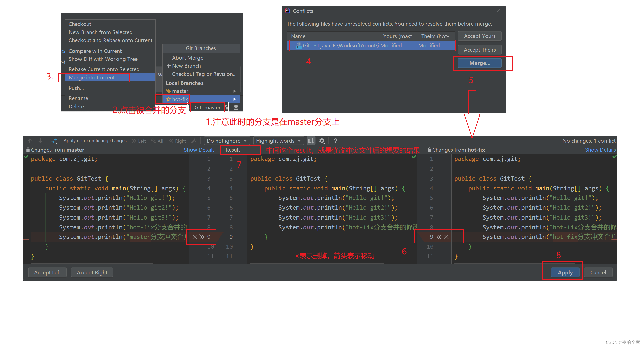Image resolution: width=644 pixels, height=347 pixels.
Task: Go to next difference arrow
Action: [x=40, y=141]
